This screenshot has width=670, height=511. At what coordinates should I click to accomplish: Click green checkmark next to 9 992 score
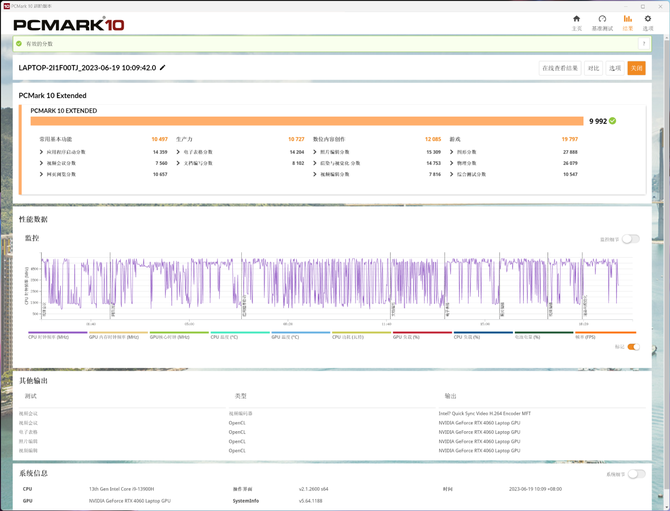[x=612, y=121]
